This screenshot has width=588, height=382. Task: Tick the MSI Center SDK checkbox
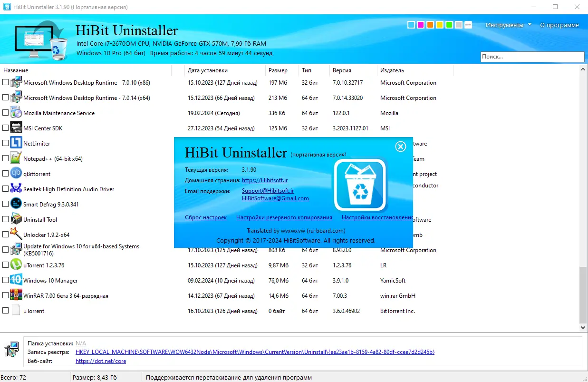pos(6,128)
